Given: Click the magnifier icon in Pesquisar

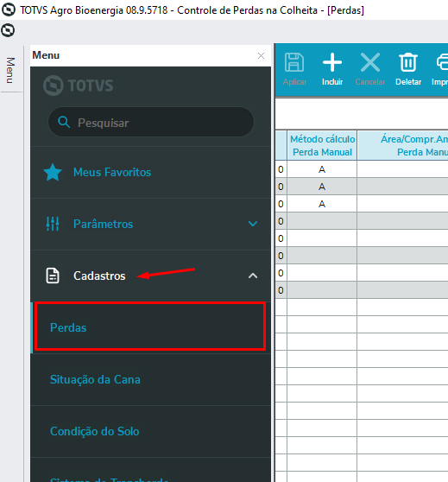Looking at the screenshot, I should [x=64, y=122].
